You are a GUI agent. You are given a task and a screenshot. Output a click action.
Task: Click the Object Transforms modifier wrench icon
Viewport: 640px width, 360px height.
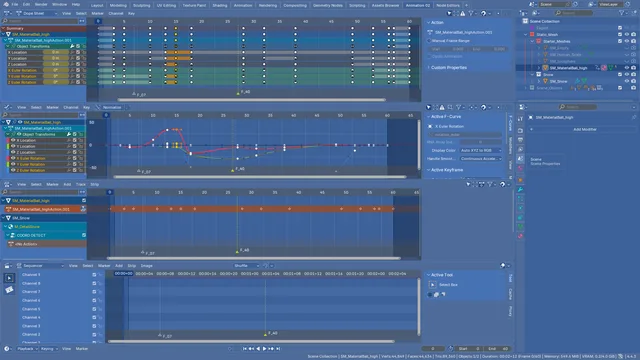(72, 47)
